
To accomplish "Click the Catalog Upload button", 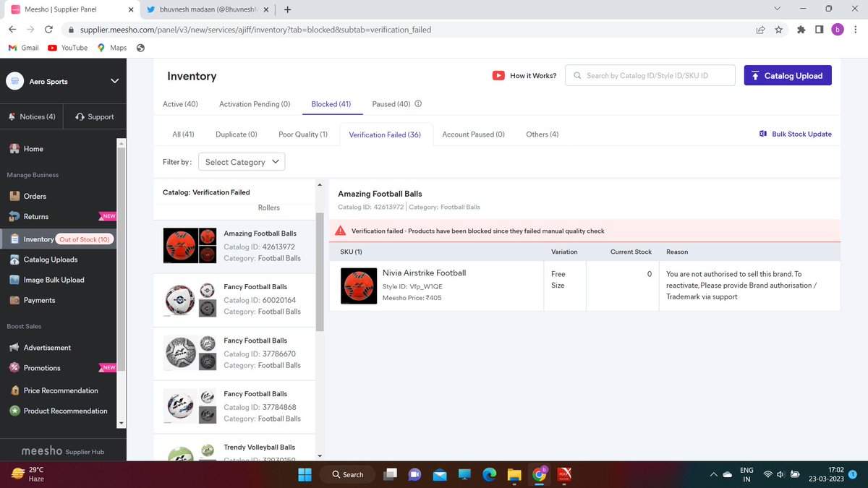I will point(788,75).
